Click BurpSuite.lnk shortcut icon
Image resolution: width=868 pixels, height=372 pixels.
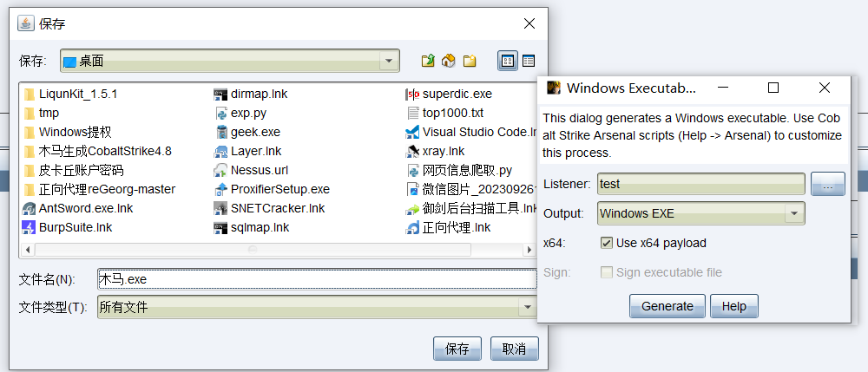[29, 227]
